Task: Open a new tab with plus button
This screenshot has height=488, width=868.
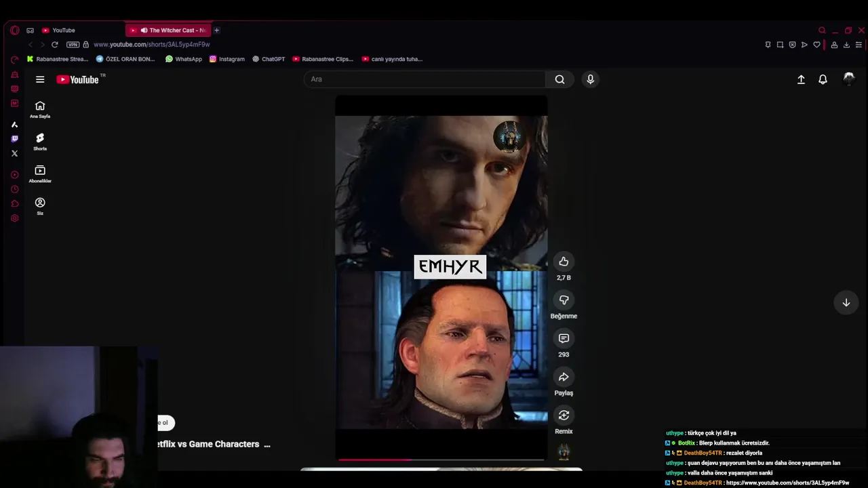Action: click(x=216, y=30)
